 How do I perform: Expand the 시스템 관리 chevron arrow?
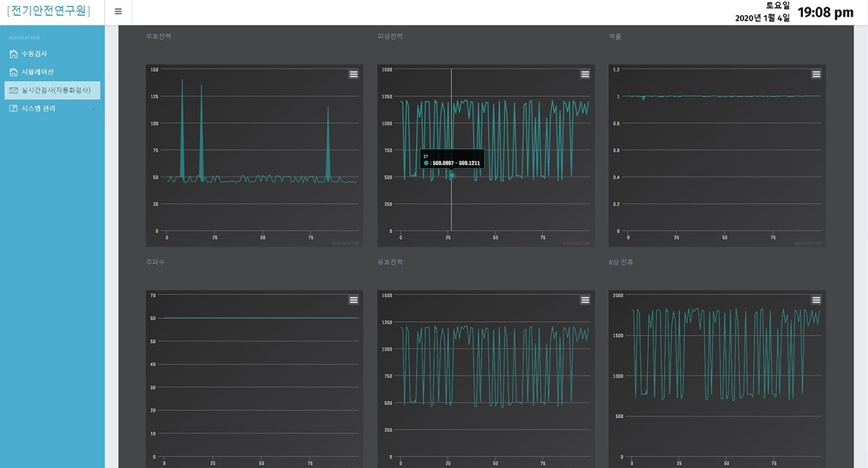(x=93, y=109)
